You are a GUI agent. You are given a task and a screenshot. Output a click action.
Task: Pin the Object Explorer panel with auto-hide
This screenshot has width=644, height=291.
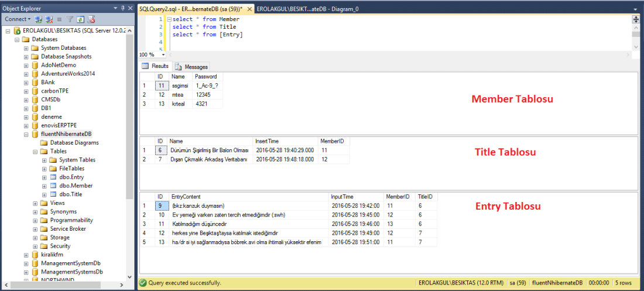coord(122,8)
